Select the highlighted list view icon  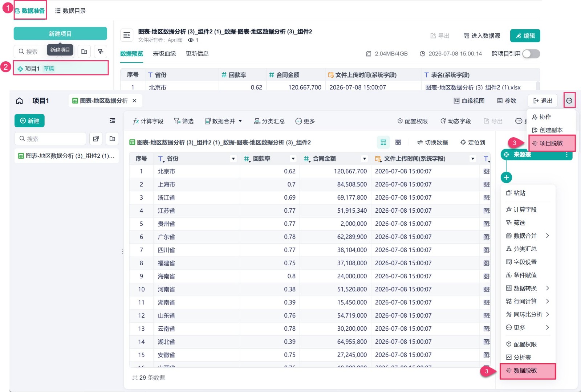point(383,142)
